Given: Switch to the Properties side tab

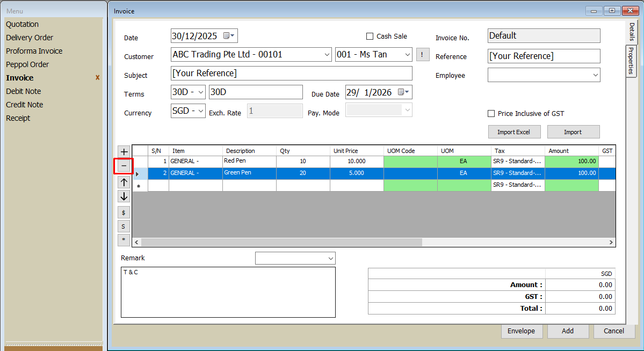Looking at the screenshot, I should pos(632,61).
